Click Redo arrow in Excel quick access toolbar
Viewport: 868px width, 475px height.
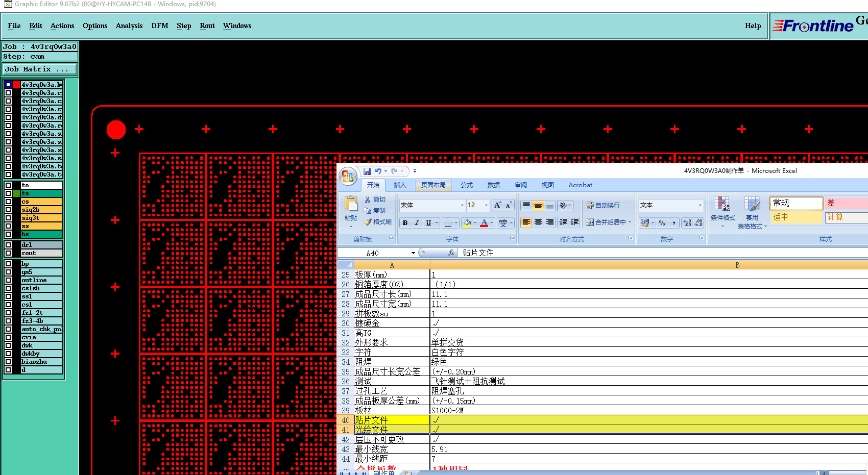click(395, 171)
